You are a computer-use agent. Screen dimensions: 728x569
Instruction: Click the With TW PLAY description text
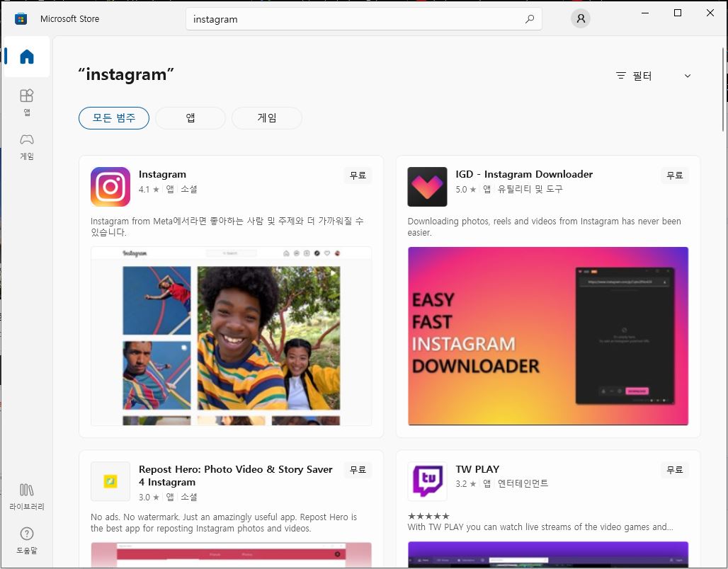(x=540, y=527)
